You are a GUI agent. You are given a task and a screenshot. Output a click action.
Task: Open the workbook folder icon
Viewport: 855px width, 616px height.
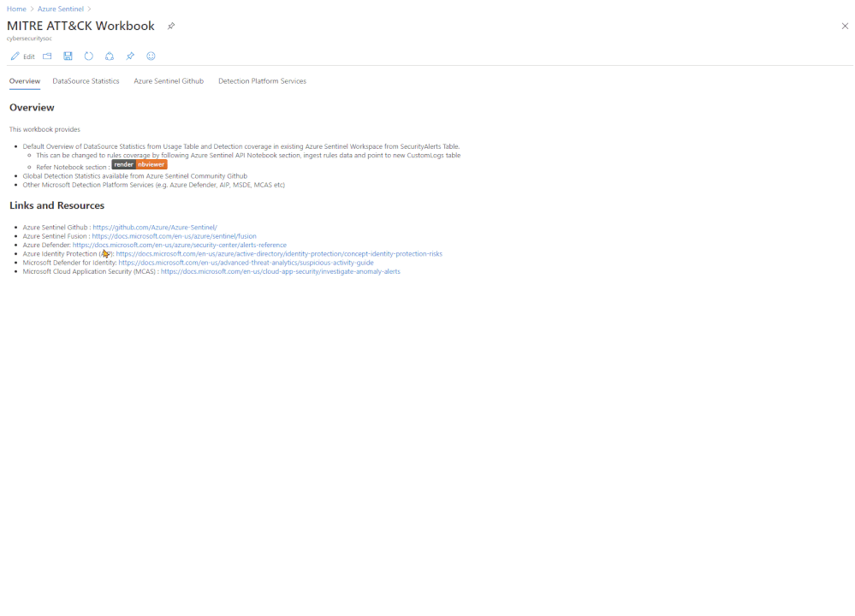(x=47, y=56)
